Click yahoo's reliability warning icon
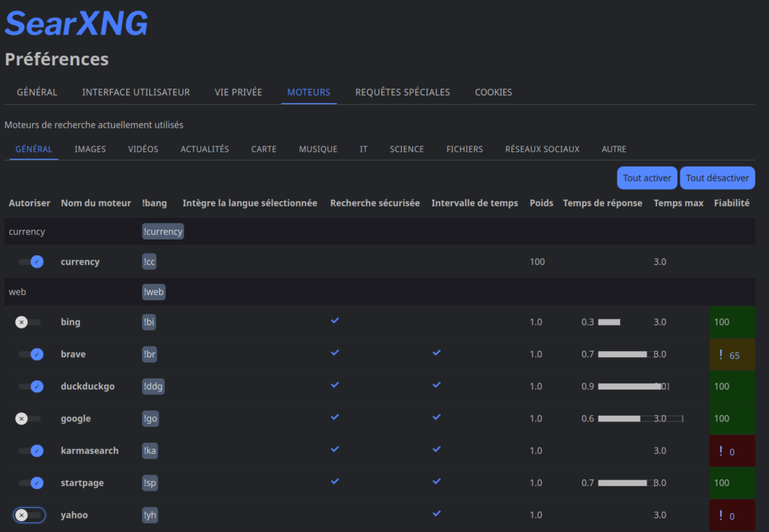The width and height of the screenshot is (769, 532). pyautogui.click(x=721, y=515)
